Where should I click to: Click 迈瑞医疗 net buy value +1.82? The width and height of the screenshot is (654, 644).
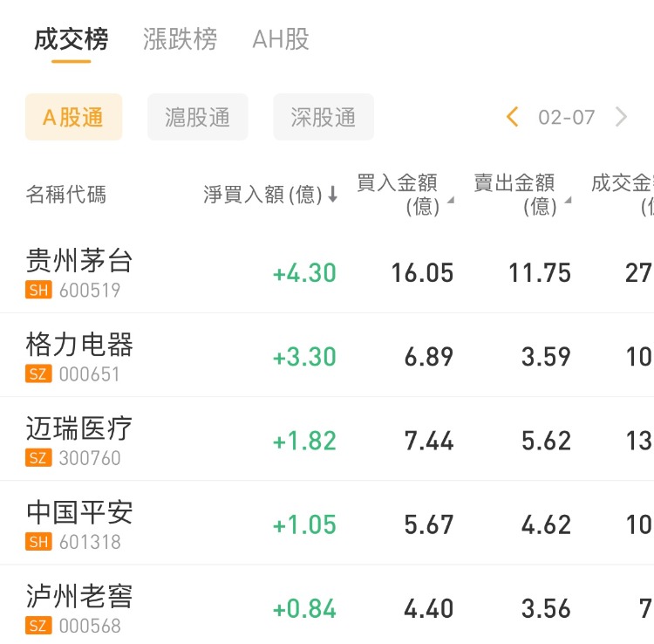click(304, 441)
